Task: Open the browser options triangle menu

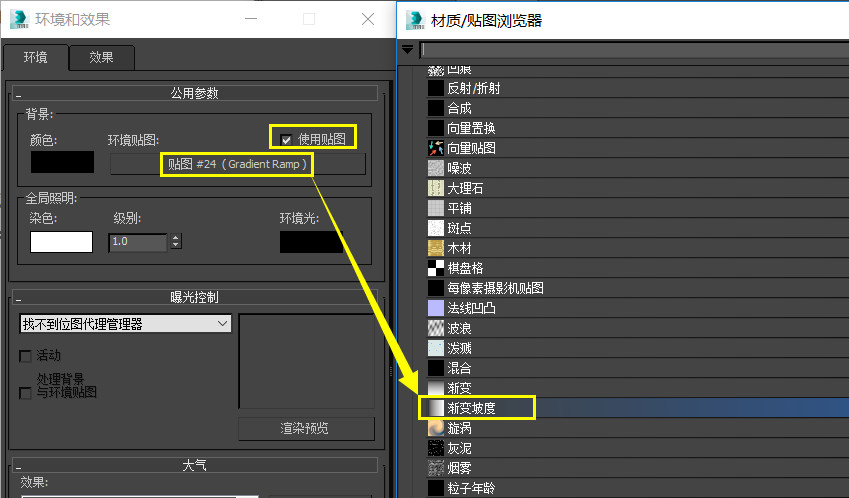Action: 408,50
